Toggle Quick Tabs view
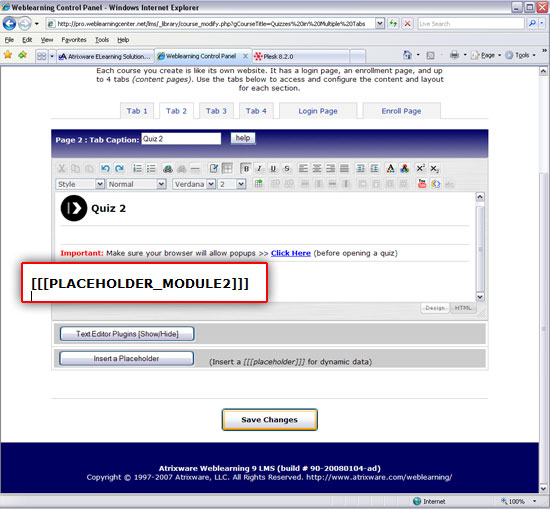The width and height of the screenshot is (550, 510). point(41,56)
